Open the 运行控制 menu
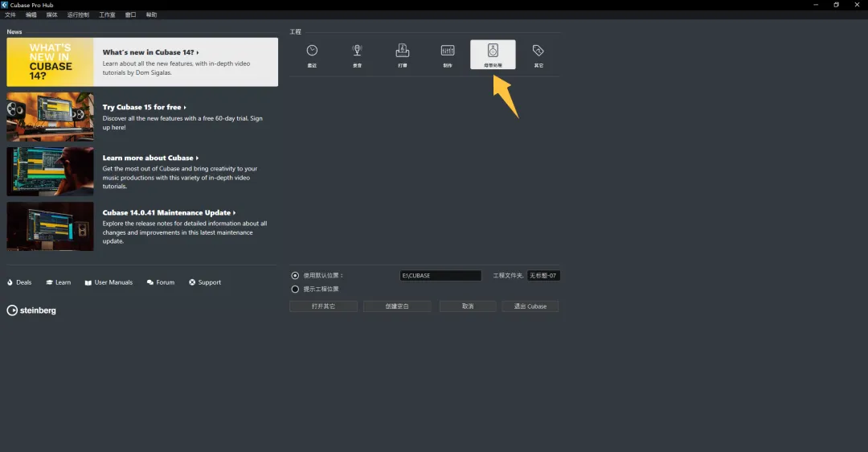This screenshot has width=868, height=452. click(x=78, y=15)
